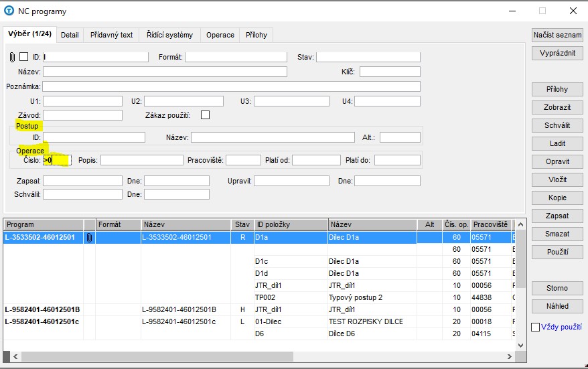Click the paperclip icon in row L-3533502-46012501
The height and width of the screenshot is (369, 588).
click(x=89, y=237)
